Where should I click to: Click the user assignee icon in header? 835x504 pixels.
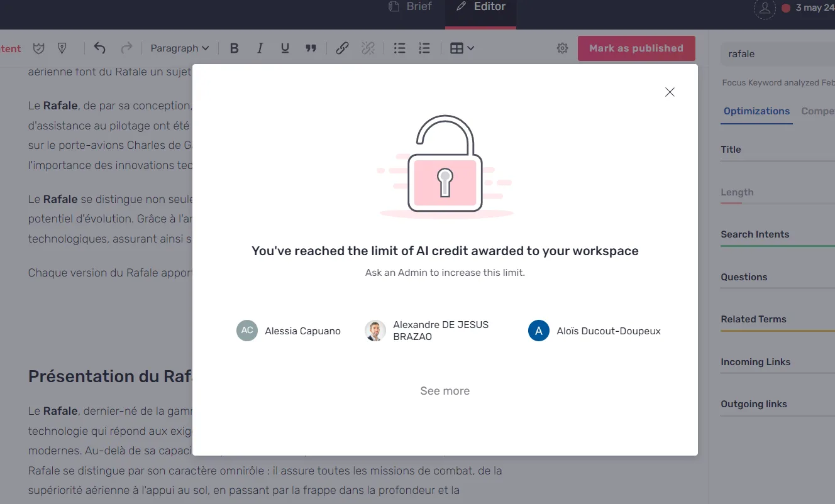765,8
